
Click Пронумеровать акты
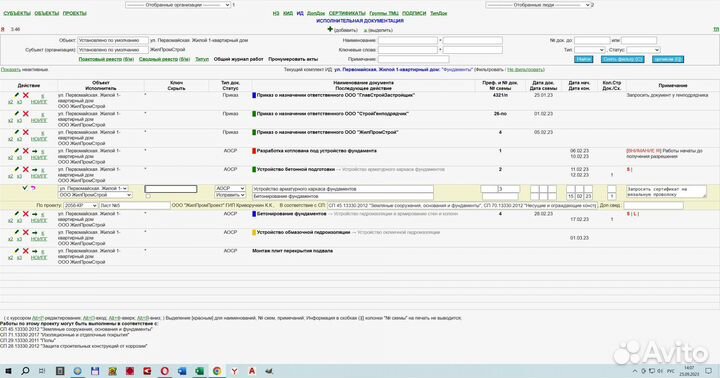pyautogui.click(x=293, y=59)
